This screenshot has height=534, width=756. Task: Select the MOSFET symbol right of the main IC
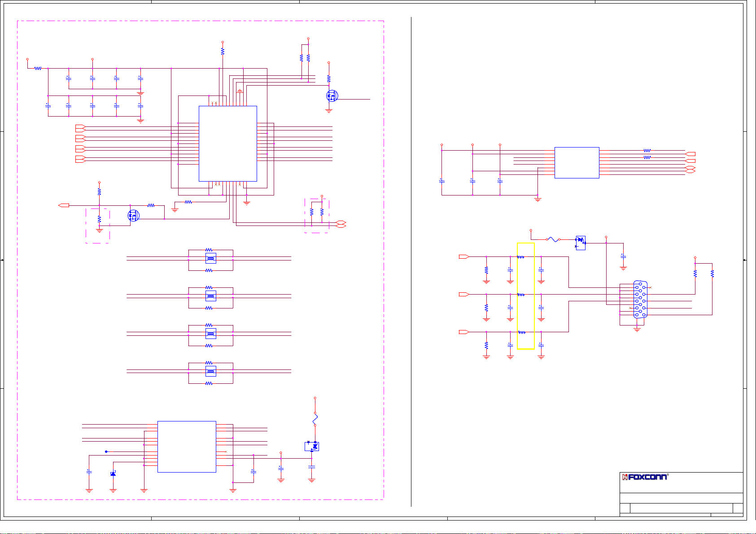coord(332,96)
